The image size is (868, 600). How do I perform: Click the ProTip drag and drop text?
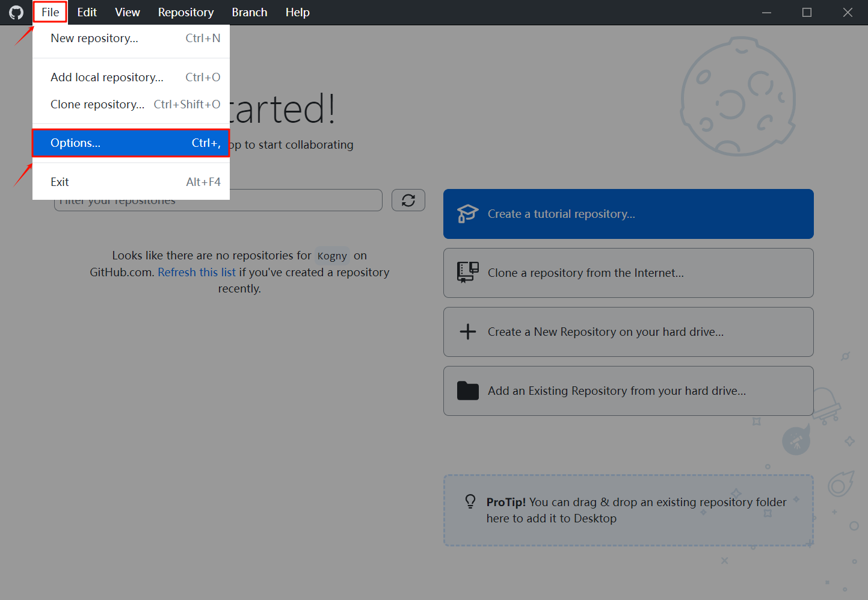(x=636, y=510)
